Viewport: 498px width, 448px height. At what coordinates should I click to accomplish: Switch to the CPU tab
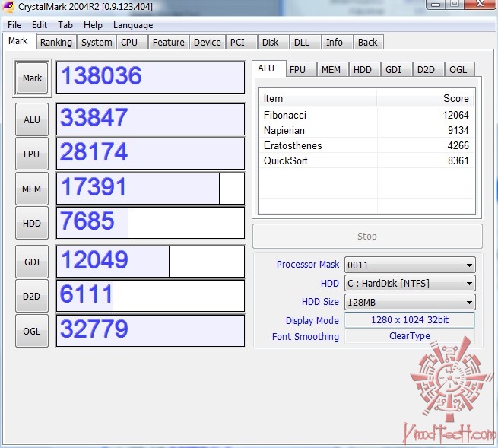[132, 42]
